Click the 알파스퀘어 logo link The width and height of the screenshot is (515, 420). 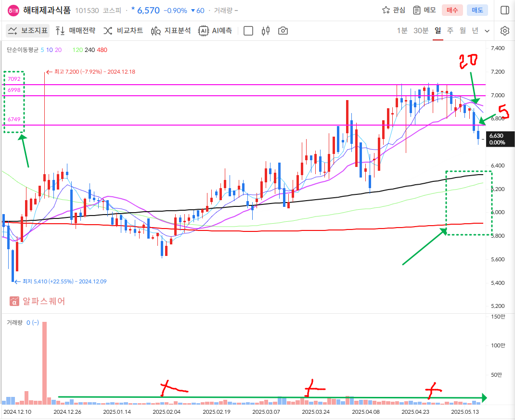click(x=38, y=301)
